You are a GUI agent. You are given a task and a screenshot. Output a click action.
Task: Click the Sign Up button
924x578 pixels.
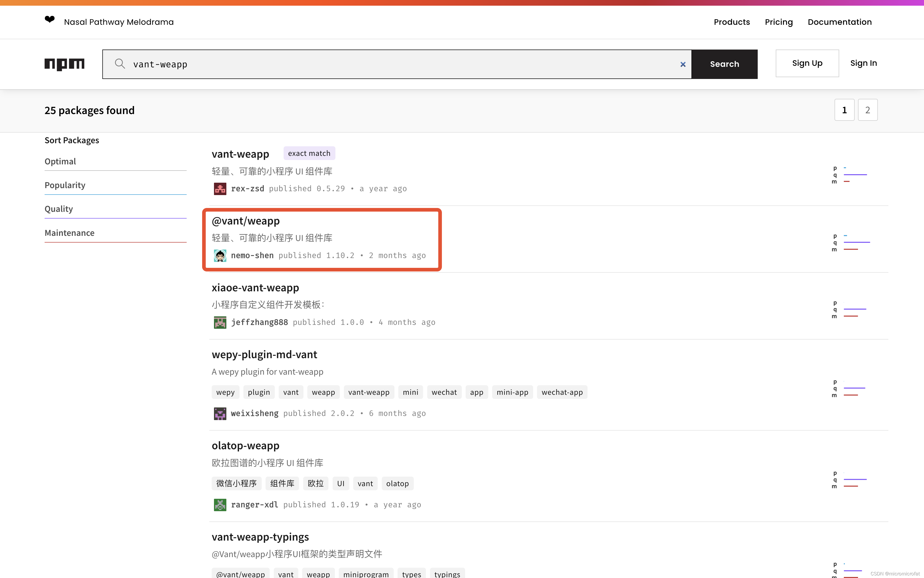tap(807, 63)
